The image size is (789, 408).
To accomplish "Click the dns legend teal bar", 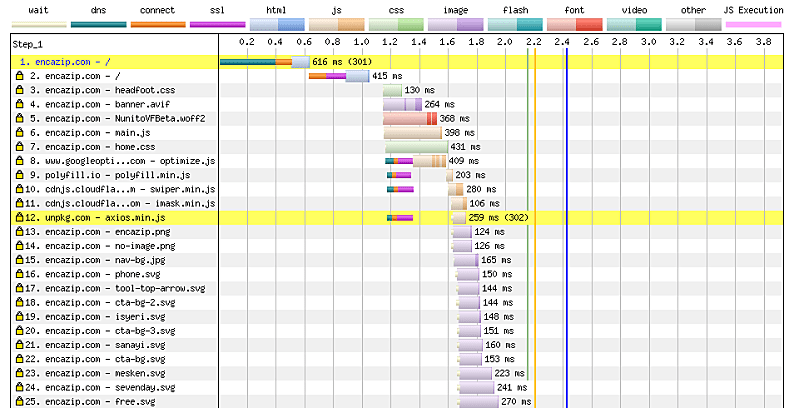I will 99,25.
